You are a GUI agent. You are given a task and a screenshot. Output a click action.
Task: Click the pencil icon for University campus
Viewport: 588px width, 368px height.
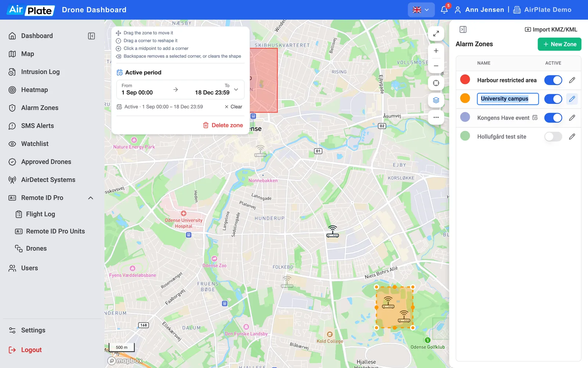[x=572, y=99]
